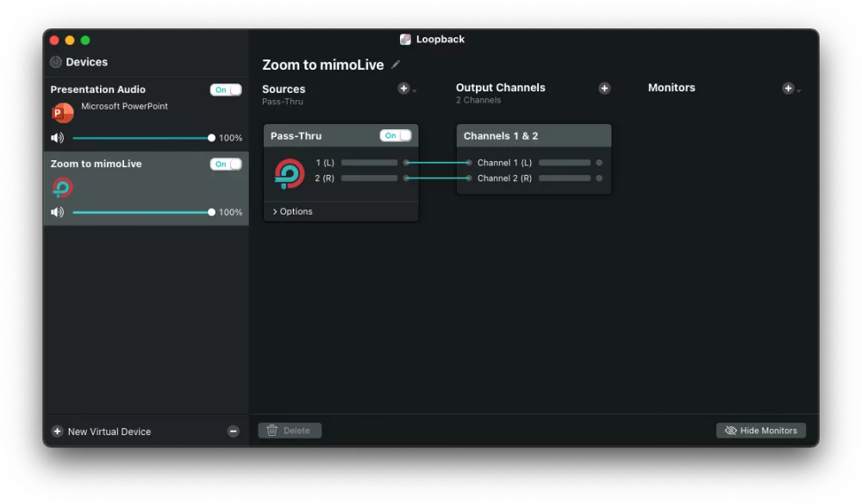Add a monitor with the Monitors plus button
The image size is (862, 504).
(788, 88)
